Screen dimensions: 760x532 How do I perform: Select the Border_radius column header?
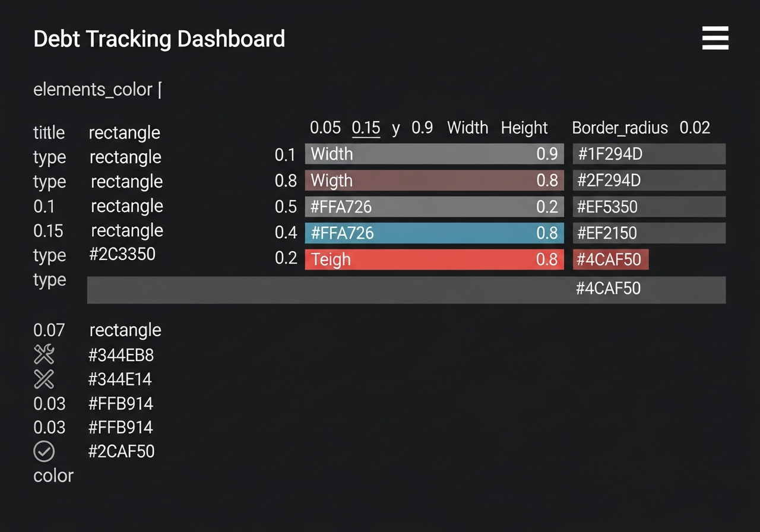pos(620,128)
